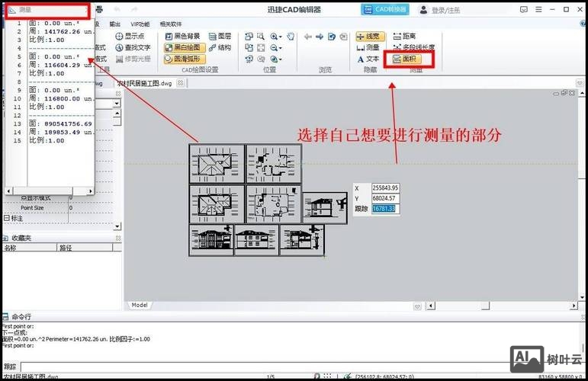Screen dimensions: 588x381
Task: Toggle 圆滑弧形 smooth arcs option
Action: click(x=185, y=59)
